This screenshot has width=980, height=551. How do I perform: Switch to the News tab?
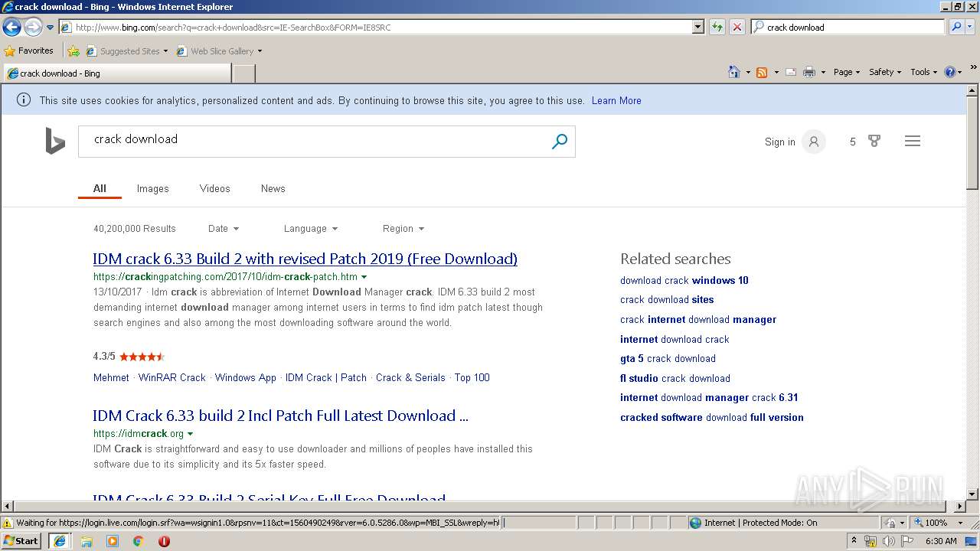pos(273,188)
